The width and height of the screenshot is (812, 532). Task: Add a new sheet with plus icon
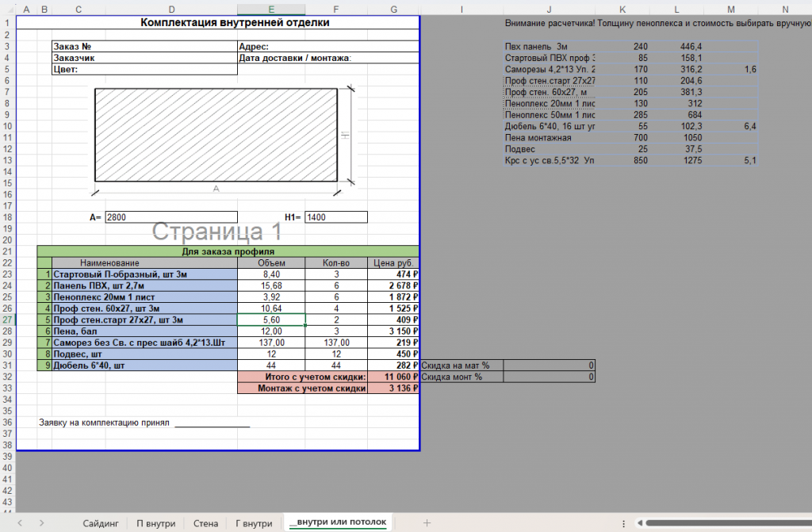point(427,523)
